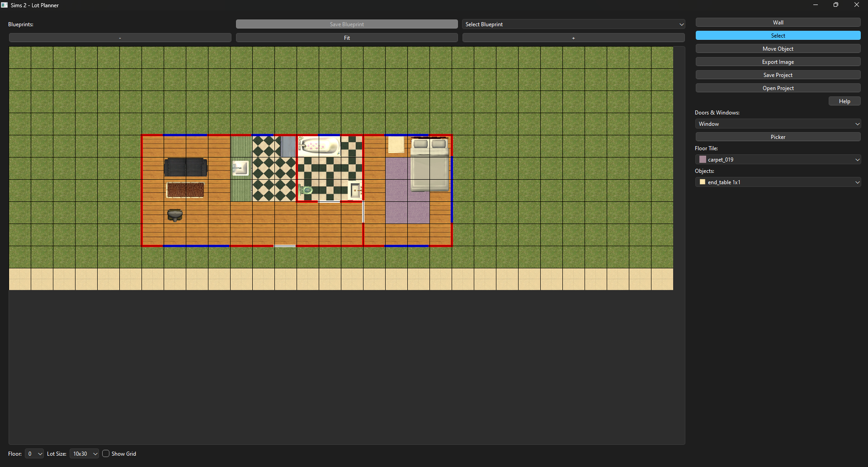Select the bathroom sink by the right wall
The image size is (868, 467).
[355, 190]
